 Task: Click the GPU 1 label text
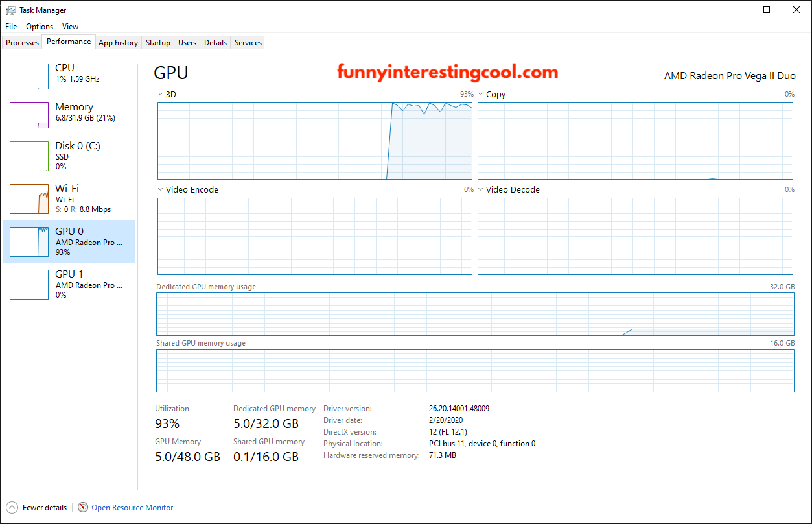69,274
